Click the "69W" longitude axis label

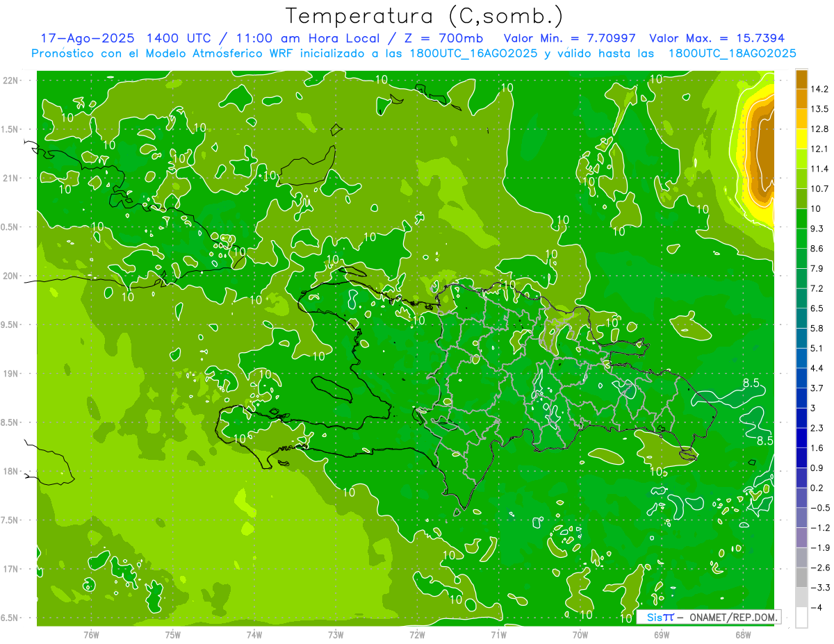coord(662,634)
